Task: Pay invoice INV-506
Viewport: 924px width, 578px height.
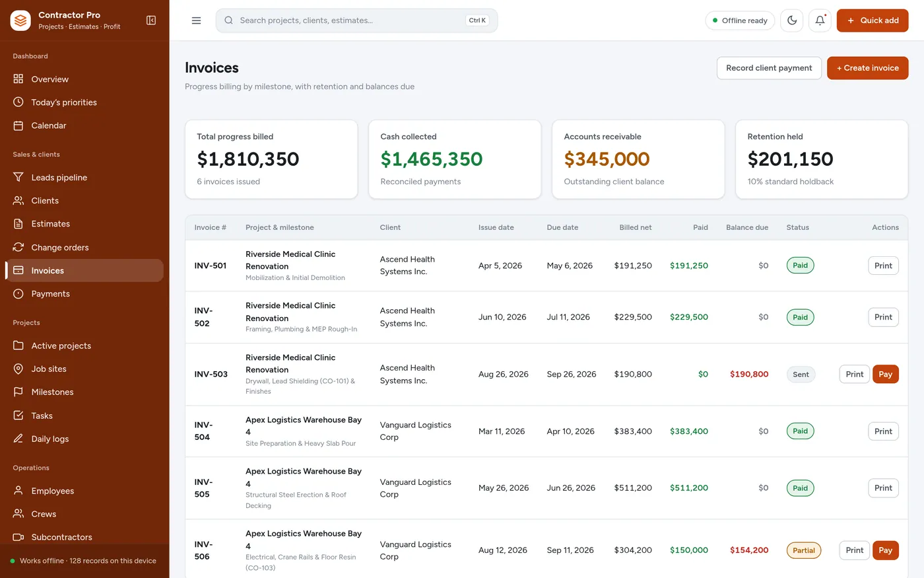Action: tap(886, 550)
